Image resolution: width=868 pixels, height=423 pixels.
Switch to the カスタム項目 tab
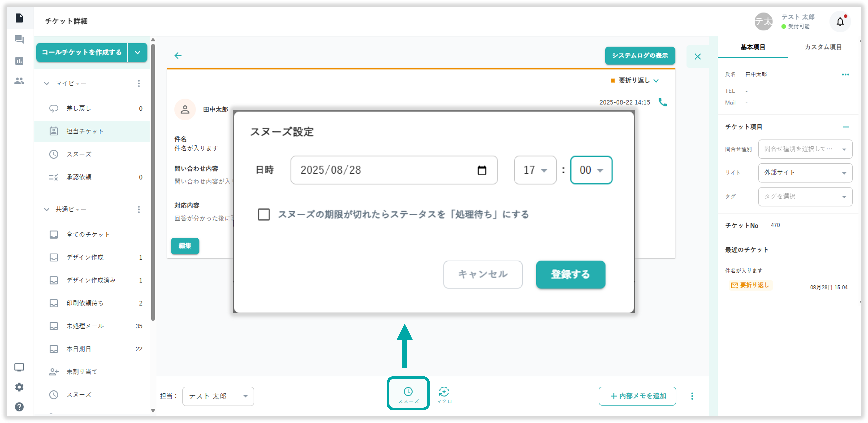point(823,47)
